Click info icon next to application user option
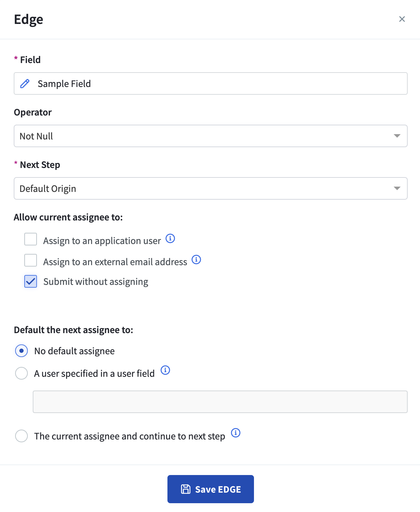The width and height of the screenshot is (420, 512). point(170,238)
